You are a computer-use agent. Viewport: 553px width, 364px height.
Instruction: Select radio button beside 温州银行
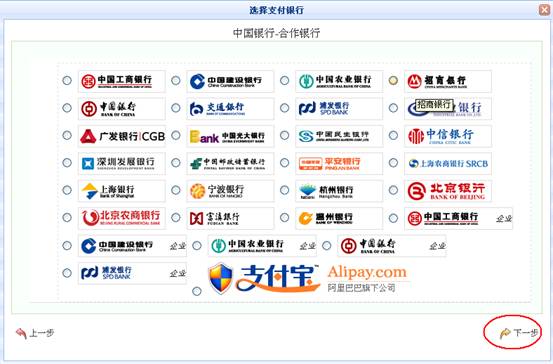click(285, 218)
